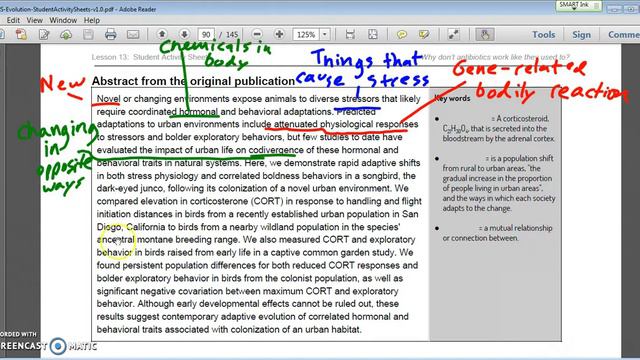
Task: Switch to read mode with expand icon
Action: click(453, 35)
